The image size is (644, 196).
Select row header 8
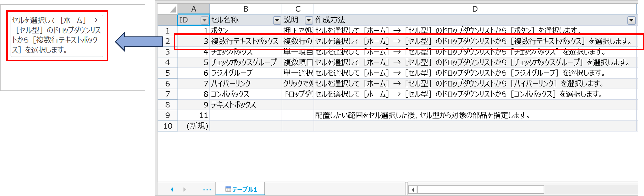tap(168, 105)
